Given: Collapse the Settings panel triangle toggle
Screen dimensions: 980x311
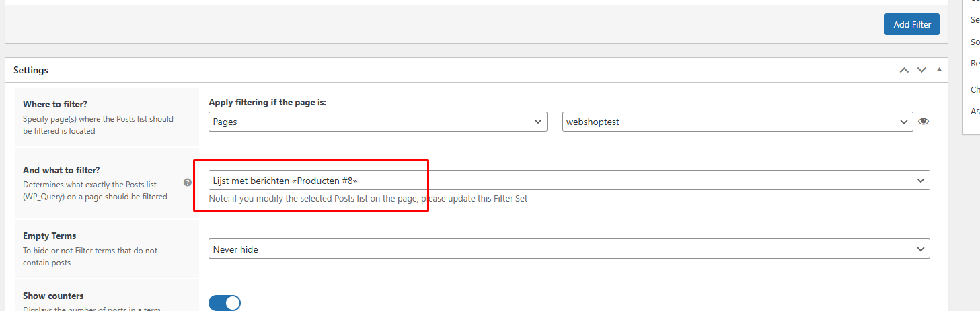Looking at the screenshot, I should (x=939, y=70).
